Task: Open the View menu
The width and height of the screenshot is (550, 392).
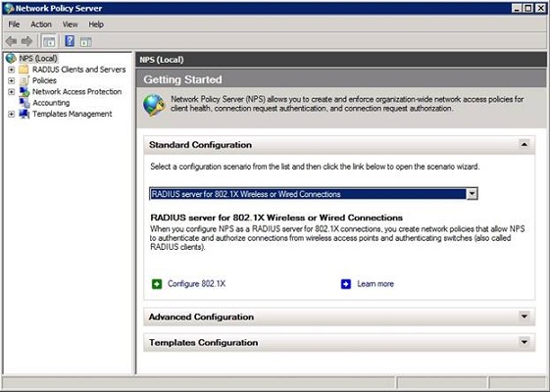Action: coord(70,24)
